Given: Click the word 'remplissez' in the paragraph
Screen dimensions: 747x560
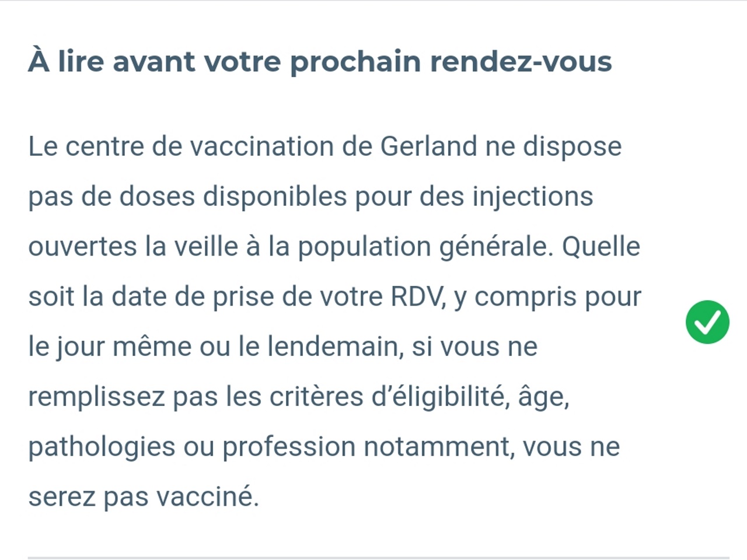Looking at the screenshot, I should [96, 397].
